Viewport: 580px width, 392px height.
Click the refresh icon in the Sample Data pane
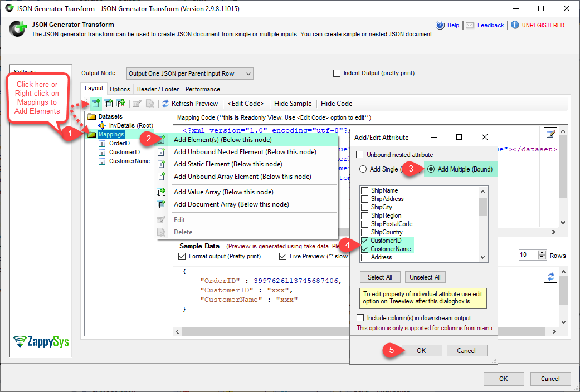tap(550, 276)
